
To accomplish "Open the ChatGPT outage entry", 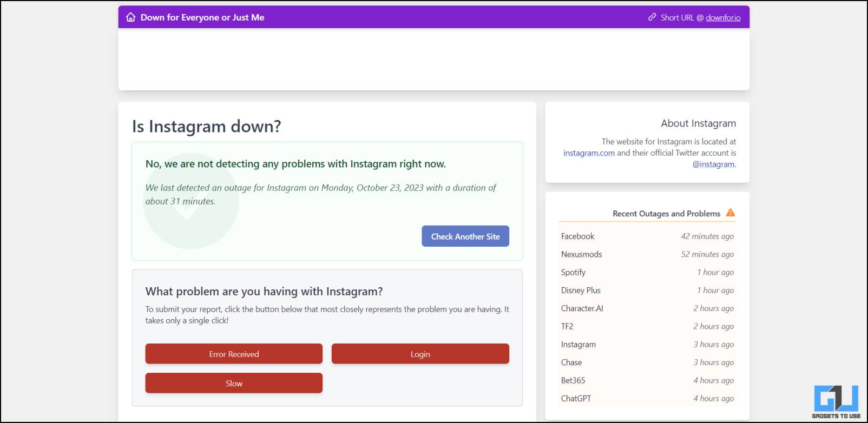I will tap(576, 398).
